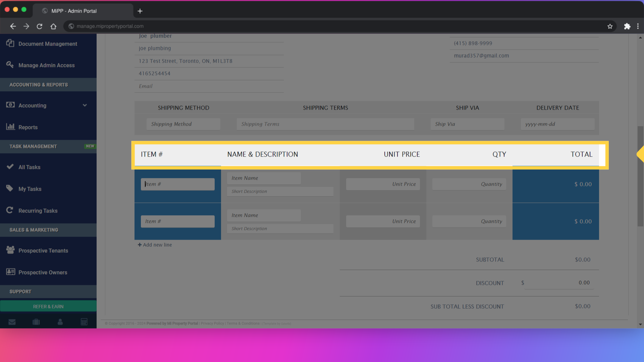644x362 pixels.
Task: Open the calculator icon at sidebar bottom
Action: 84,321
